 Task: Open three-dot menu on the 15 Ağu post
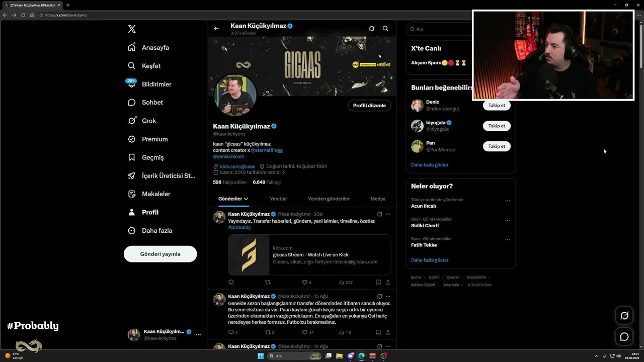coord(388,297)
